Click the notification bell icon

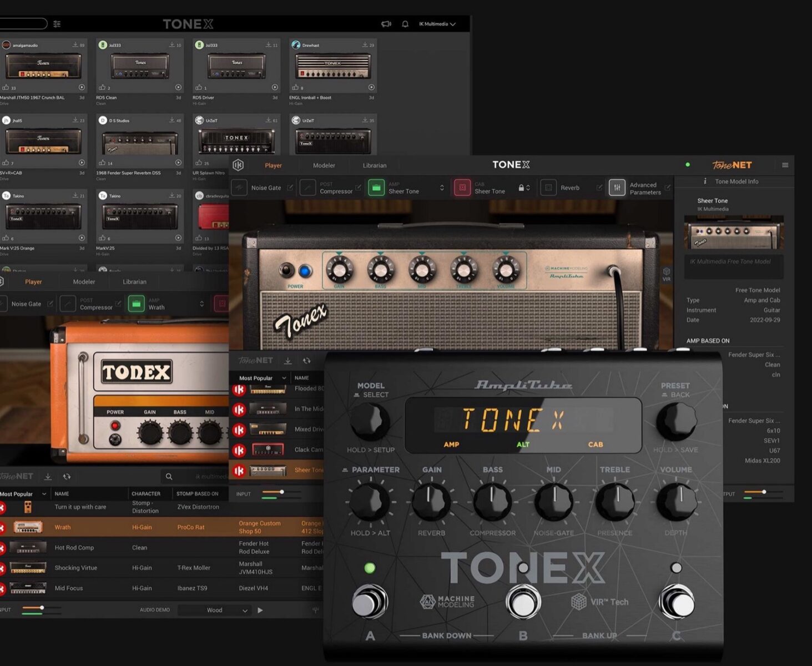tap(405, 24)
